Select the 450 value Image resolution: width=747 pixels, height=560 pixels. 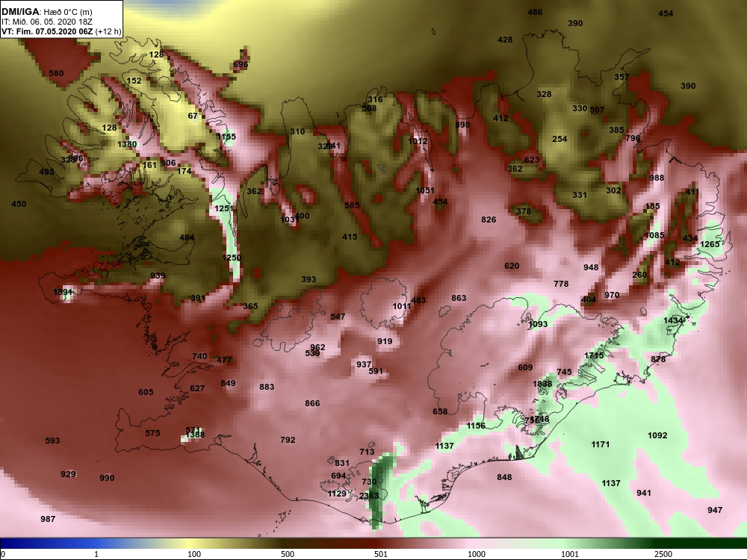[x=19, y=204]
